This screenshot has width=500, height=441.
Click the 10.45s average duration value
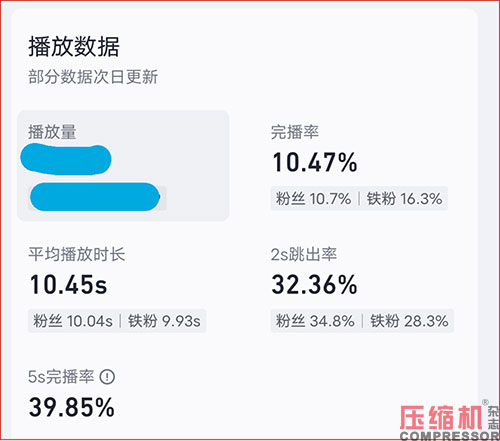(x=68, y=285)
